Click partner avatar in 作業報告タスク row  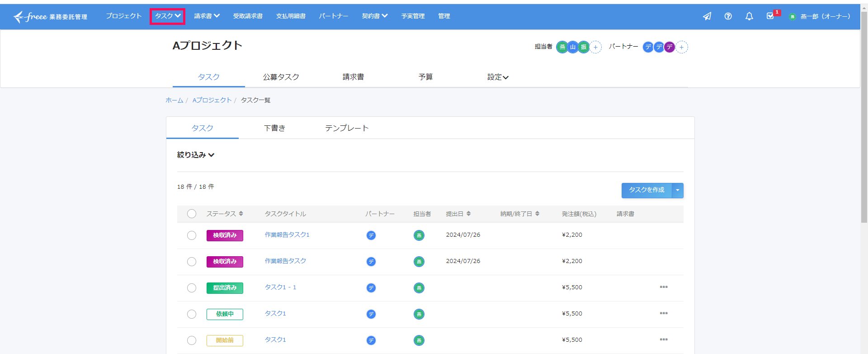[x=371, y=262]
